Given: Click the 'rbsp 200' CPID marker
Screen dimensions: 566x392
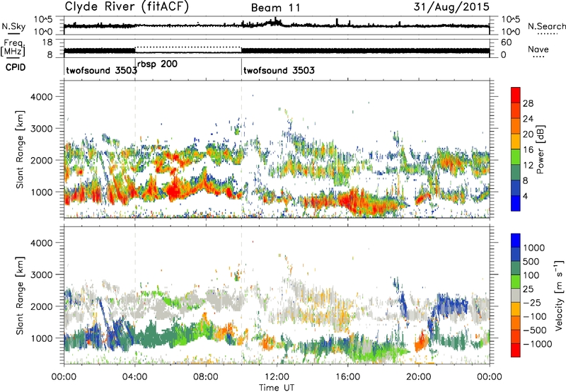Looking at the screenshot, I should 157,64.
